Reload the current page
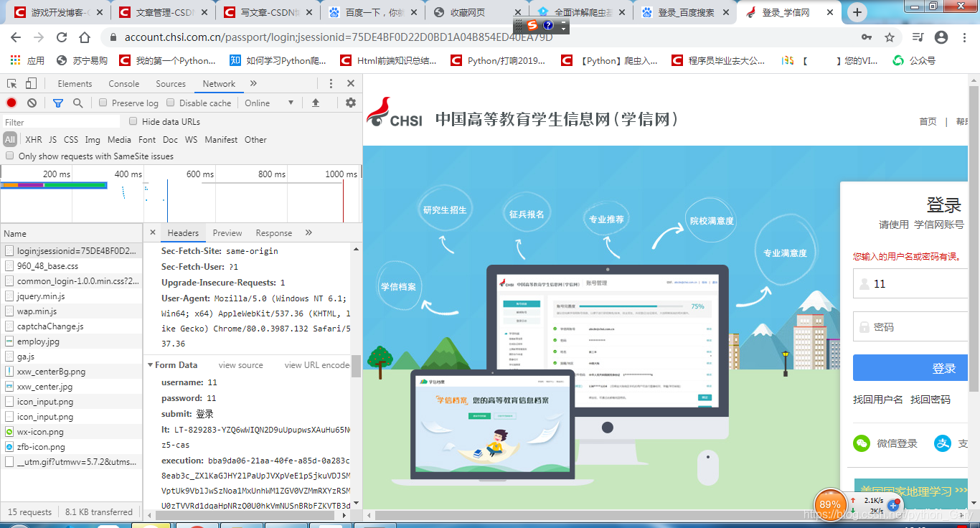This screenshot has height=528, width=980. (x=62, y=37)
